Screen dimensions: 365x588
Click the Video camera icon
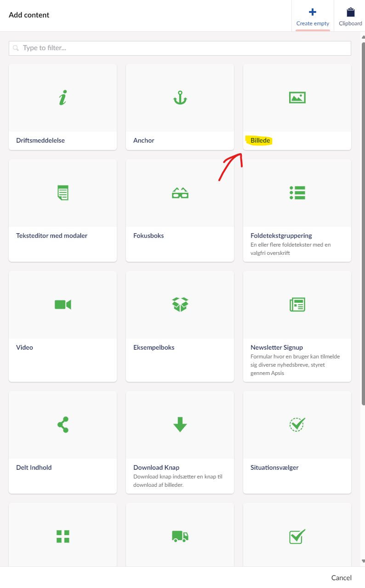[63, 305]
